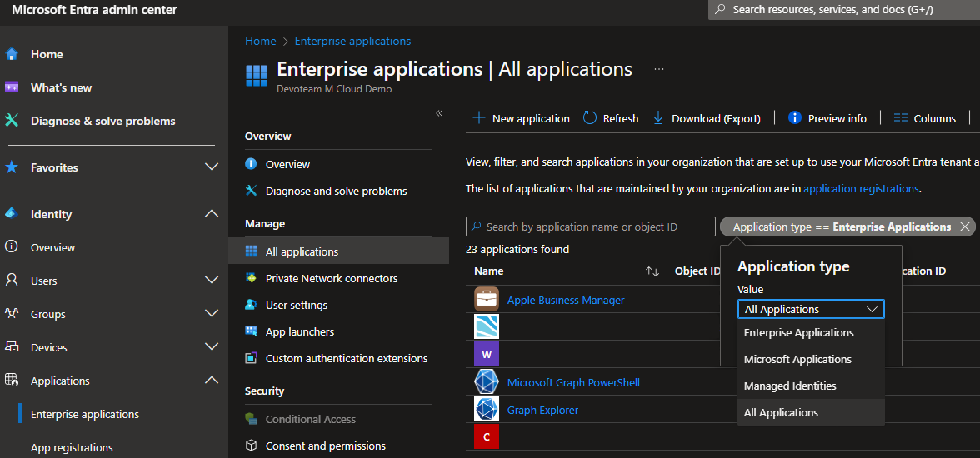Click the search by application name field
This screenshot has width=980, height=458.
(591, 227)
